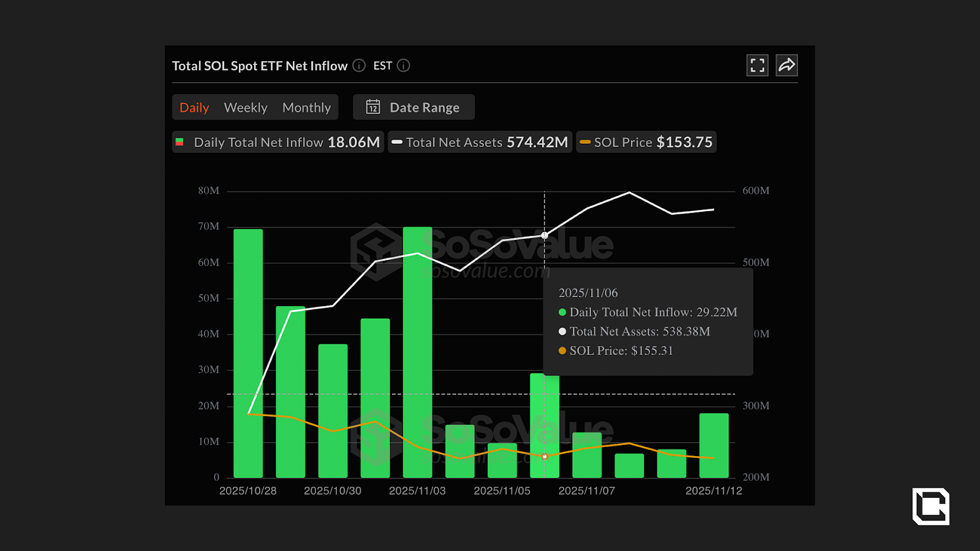
Task: Switch to Weekly view
Action: click(x=246, y=108)
